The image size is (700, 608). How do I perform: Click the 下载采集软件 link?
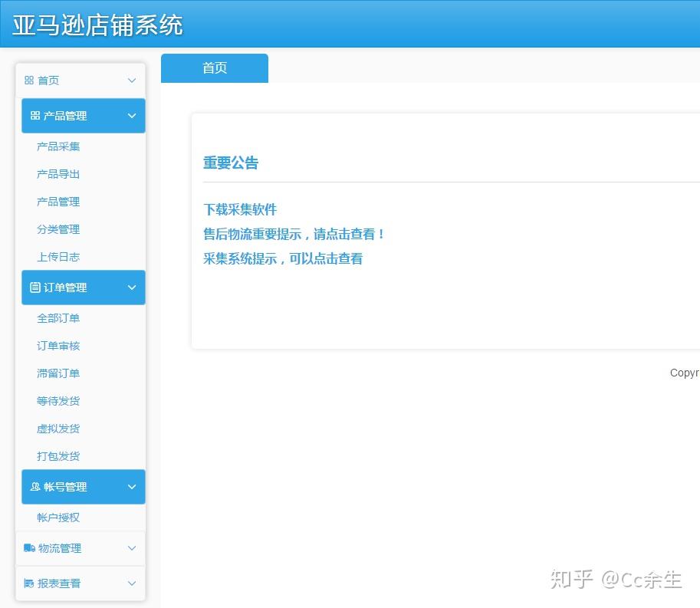239,209
